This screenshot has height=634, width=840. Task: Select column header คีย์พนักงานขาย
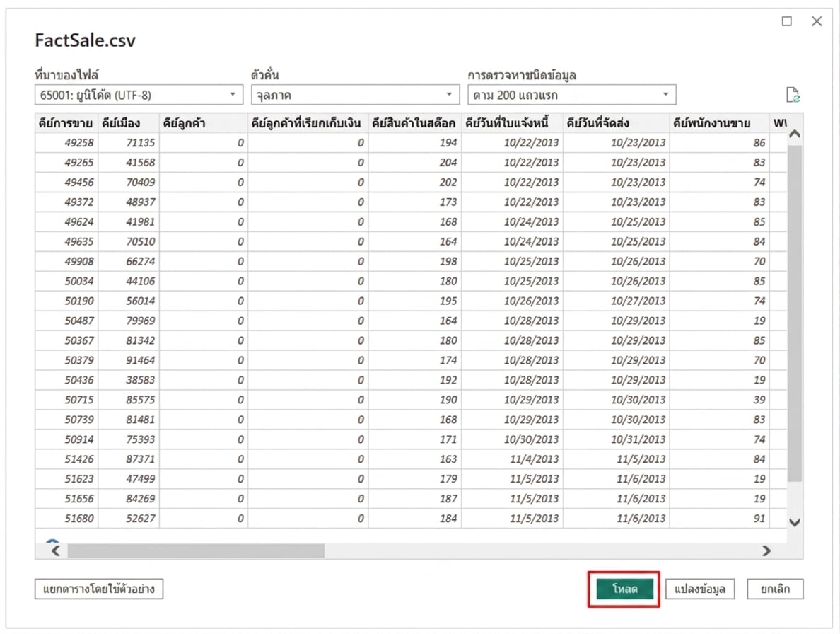pyautogui.click(x=720, y=122)
